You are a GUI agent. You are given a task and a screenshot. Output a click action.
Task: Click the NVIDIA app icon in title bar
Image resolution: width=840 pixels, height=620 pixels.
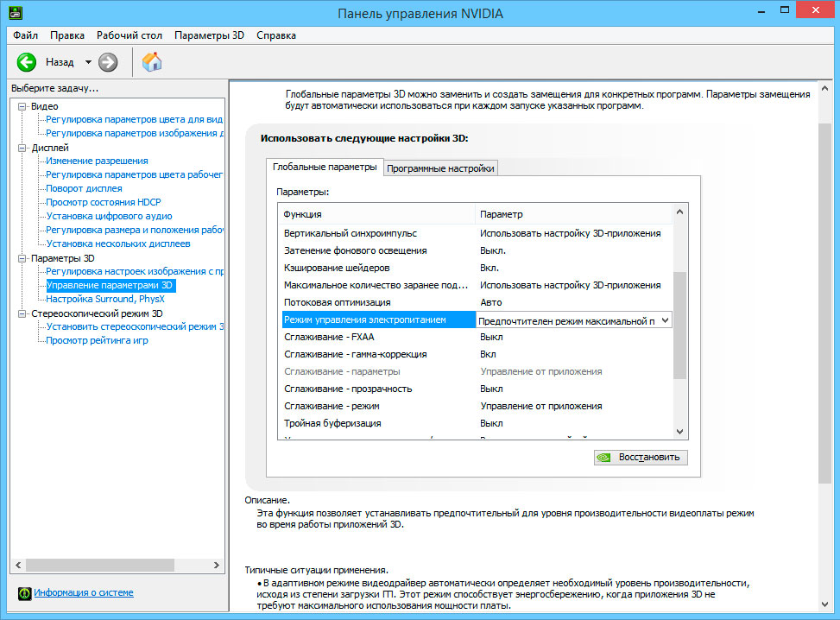pos(16,12)
